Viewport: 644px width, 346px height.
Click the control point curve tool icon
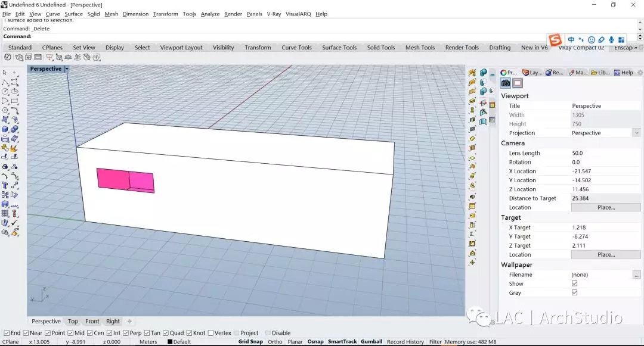click(14, 82)
